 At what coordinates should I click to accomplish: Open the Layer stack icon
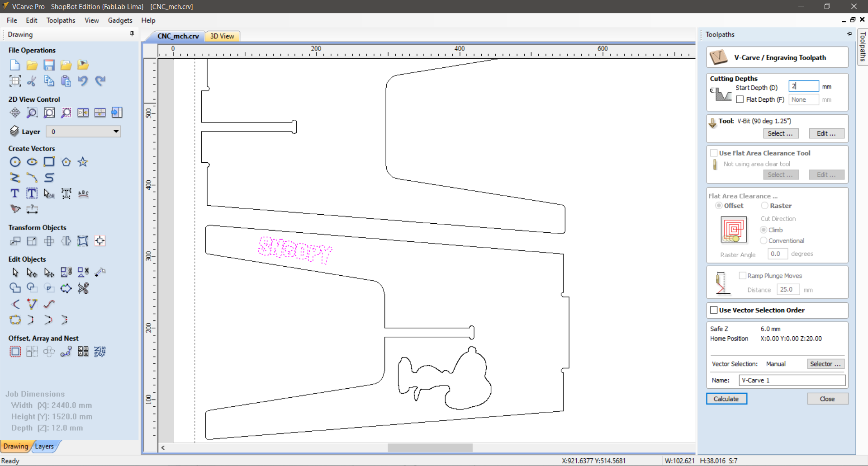tap(14, 131)
